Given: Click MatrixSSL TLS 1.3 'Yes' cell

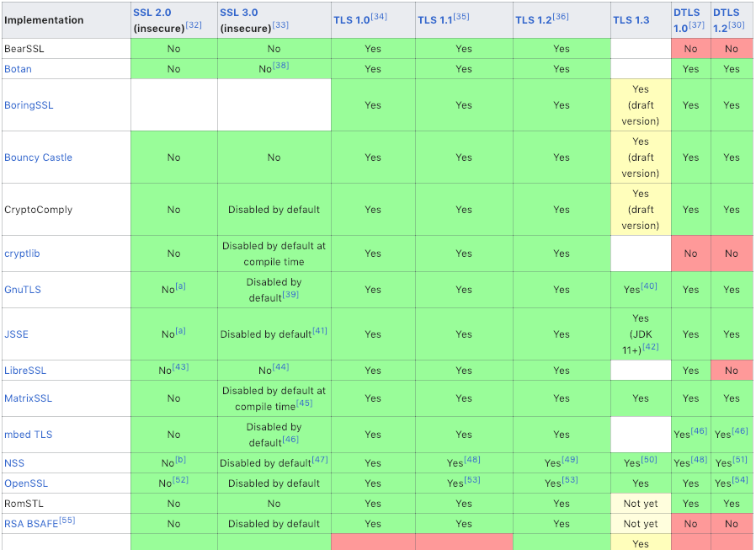Looking at the screenshot, I should coord(641,398).
